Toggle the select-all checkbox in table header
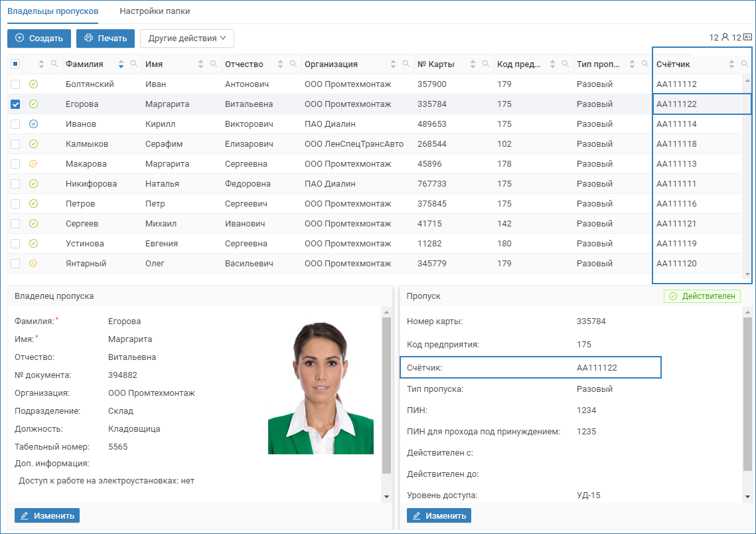Image resolution: width=756 pixels, height=534 pixels. point(15,64)
